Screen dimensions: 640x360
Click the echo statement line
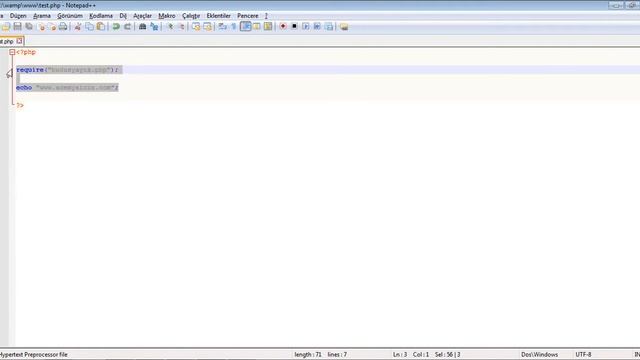(67, 87)
